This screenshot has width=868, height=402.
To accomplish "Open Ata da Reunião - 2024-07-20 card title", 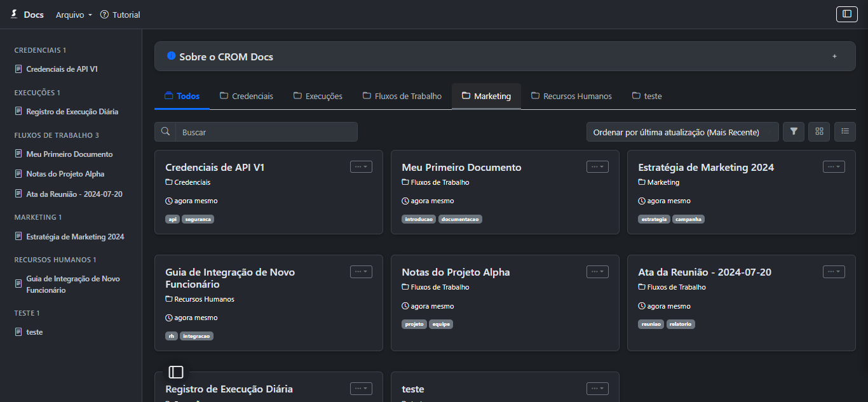I will [705, 272].
